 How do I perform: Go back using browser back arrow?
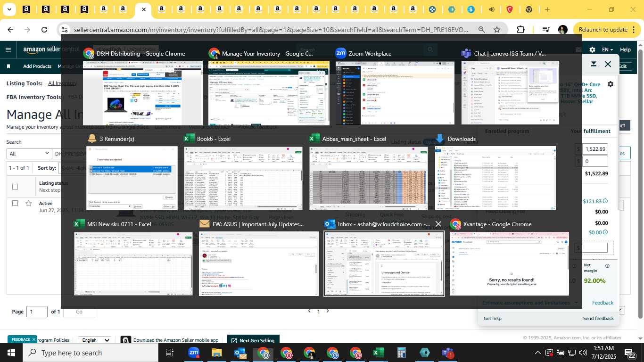pos(10,30)
